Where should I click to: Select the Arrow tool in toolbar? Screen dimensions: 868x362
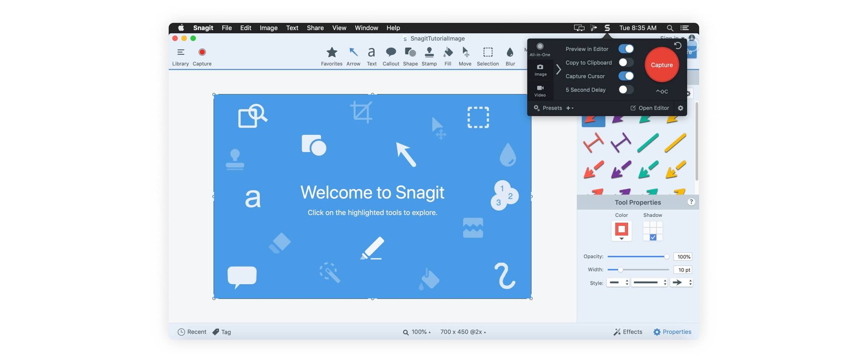[353, 57]
